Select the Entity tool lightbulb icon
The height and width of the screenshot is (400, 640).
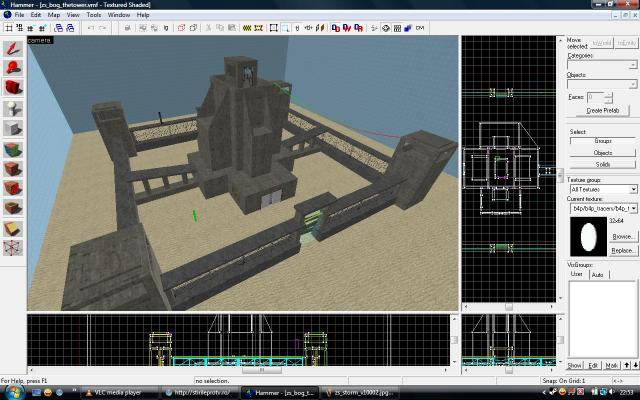point(13,108)
